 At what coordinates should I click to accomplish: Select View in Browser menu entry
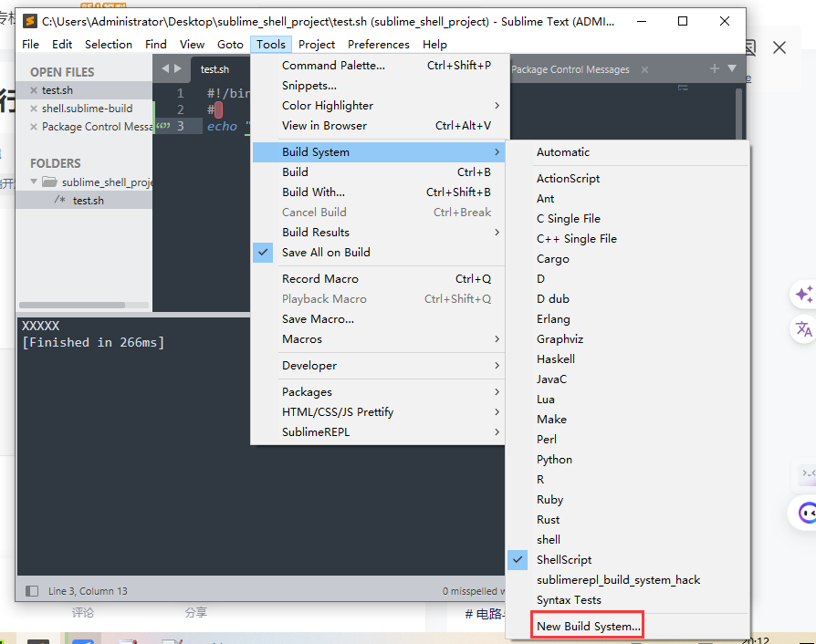click(x=379, y=126)
